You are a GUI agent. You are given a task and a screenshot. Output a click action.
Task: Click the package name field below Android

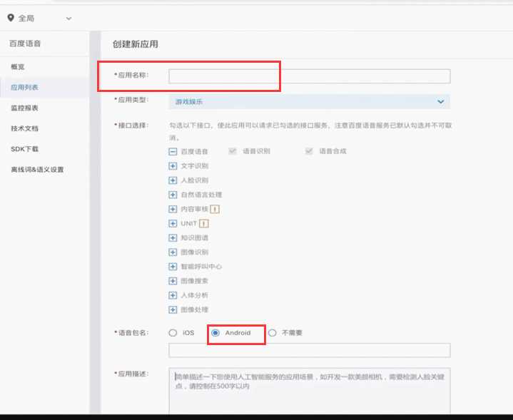310,350
